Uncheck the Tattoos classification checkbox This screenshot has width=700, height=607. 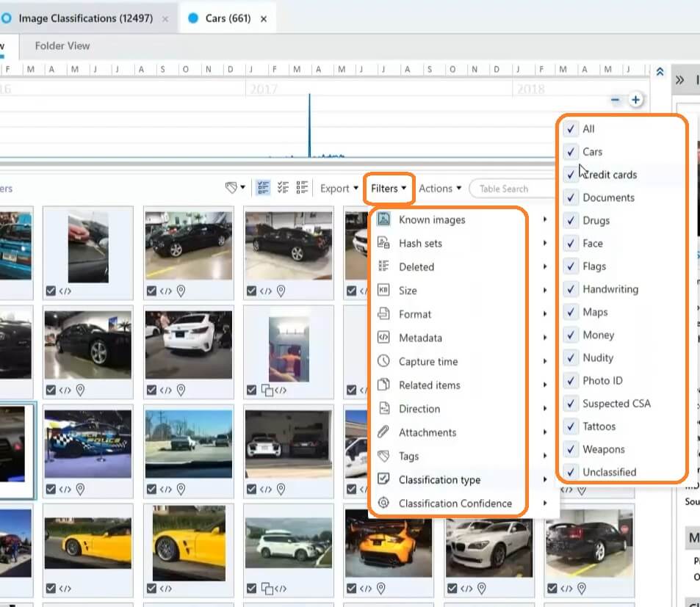tap(571, 426)
